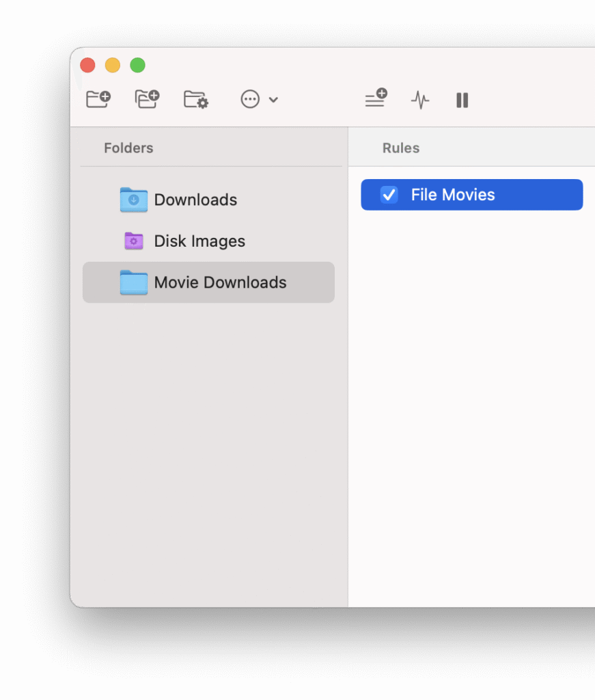Open the File Movies rule

pos(451,195)
